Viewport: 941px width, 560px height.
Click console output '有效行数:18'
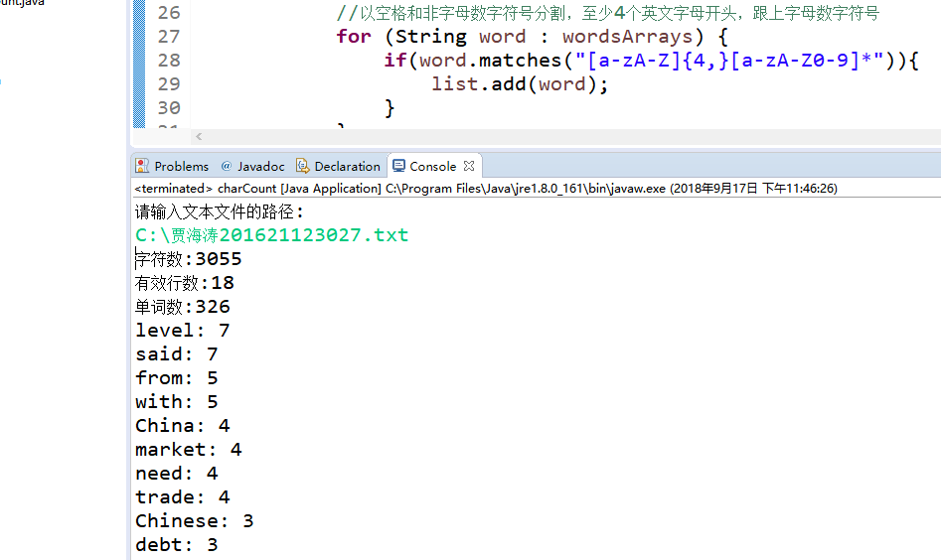tap(184, 283)
